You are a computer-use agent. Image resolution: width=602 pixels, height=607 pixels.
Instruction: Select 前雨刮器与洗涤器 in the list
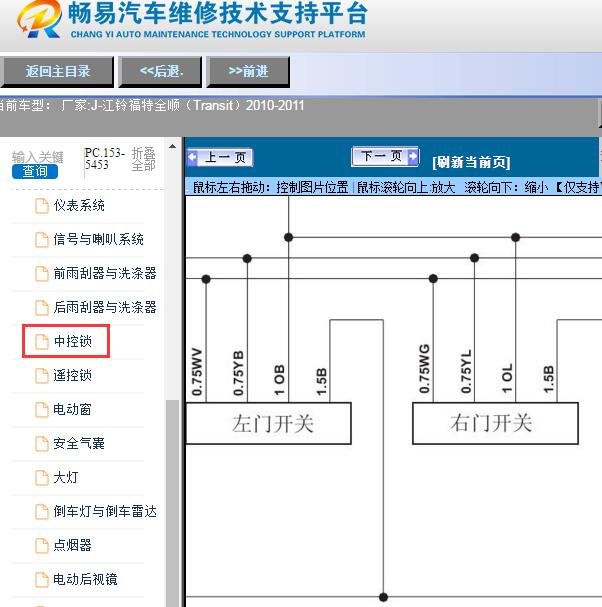click(x=105, y=274)
